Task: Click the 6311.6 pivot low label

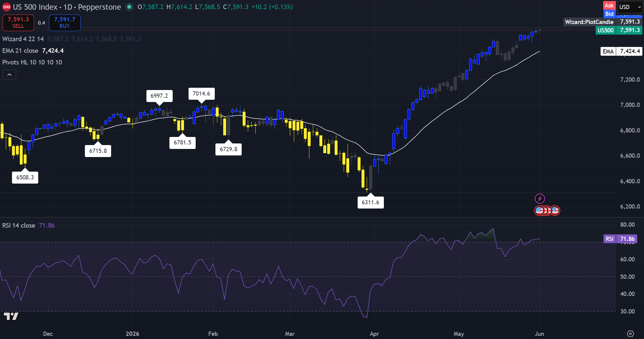Action: click(x=371, y=202)
